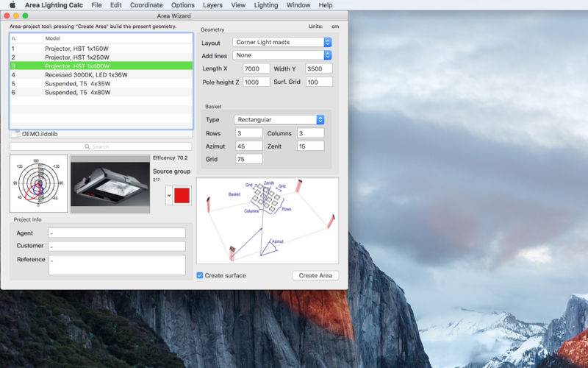
Task: Click the Apple menu icon
Action: [12, 5]
